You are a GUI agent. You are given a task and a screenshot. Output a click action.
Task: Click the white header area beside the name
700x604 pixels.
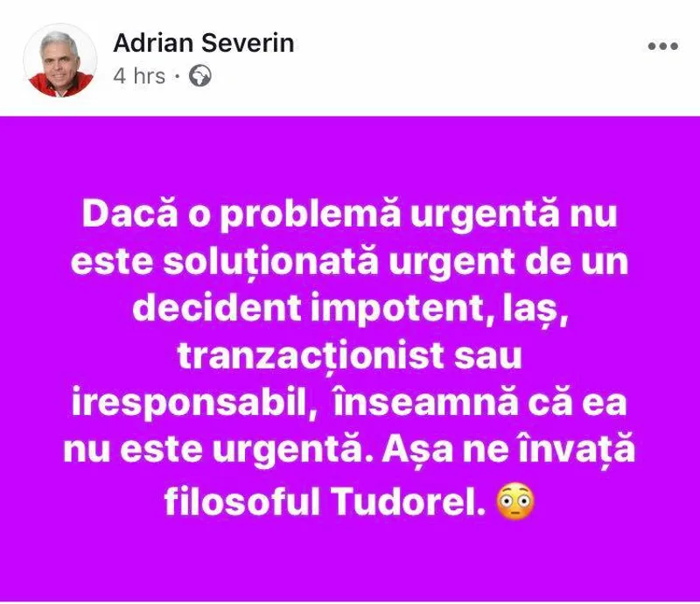point(469,58)
